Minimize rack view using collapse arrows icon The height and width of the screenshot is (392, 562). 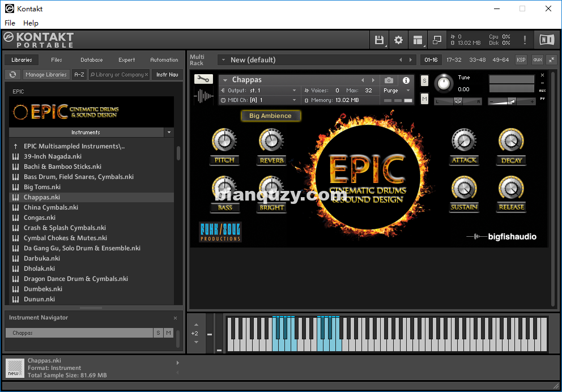pyautogui.click(x=551, y=60)
